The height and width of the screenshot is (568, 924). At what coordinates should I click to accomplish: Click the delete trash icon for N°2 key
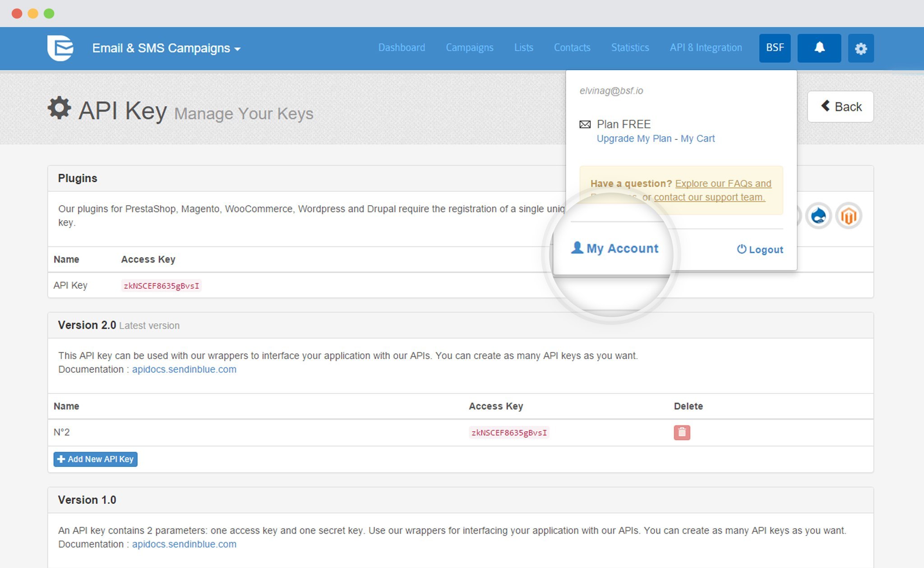(x=682, y=432)
